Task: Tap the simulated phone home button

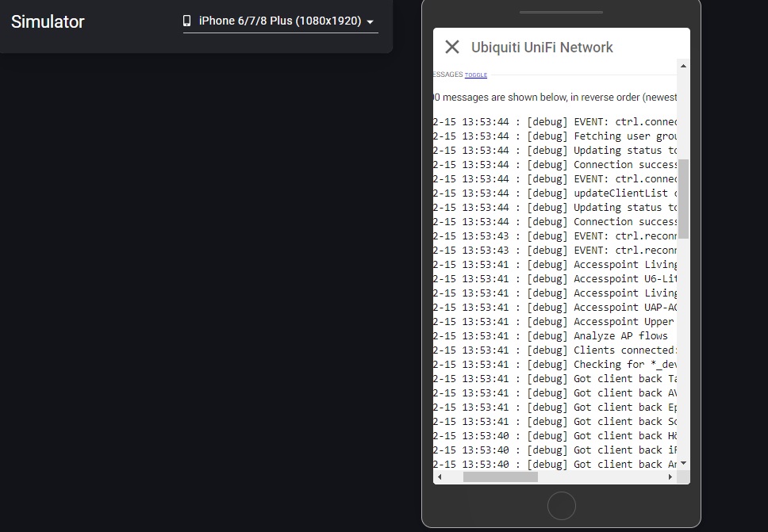Action: pos(561,506)
